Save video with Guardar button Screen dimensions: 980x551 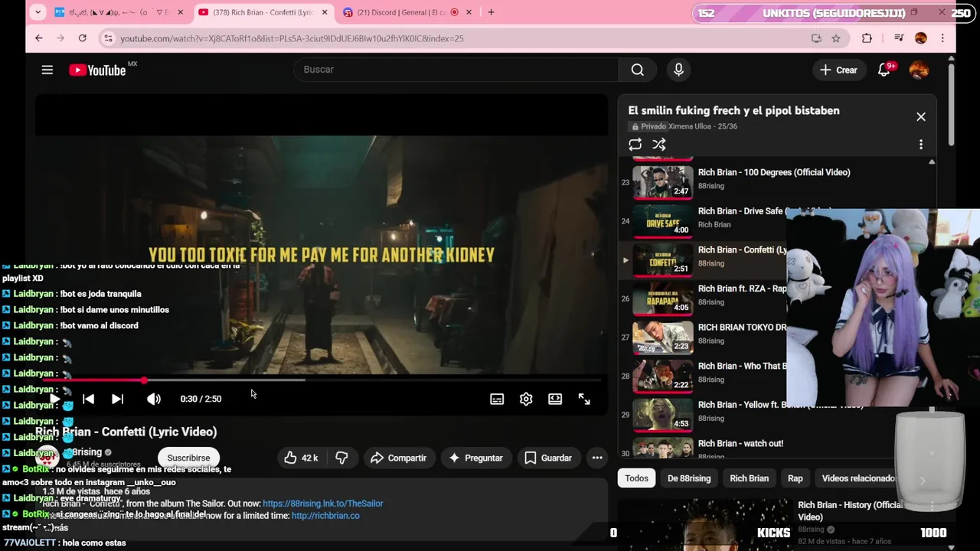(x=548, y=458)
